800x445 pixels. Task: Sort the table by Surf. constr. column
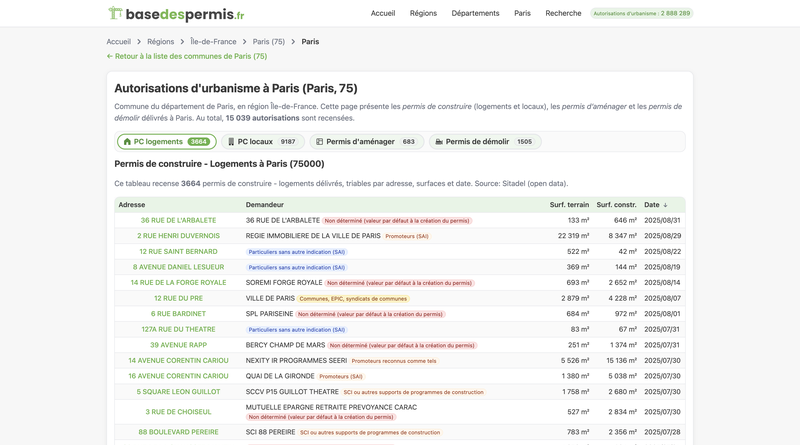pos(616,205)
